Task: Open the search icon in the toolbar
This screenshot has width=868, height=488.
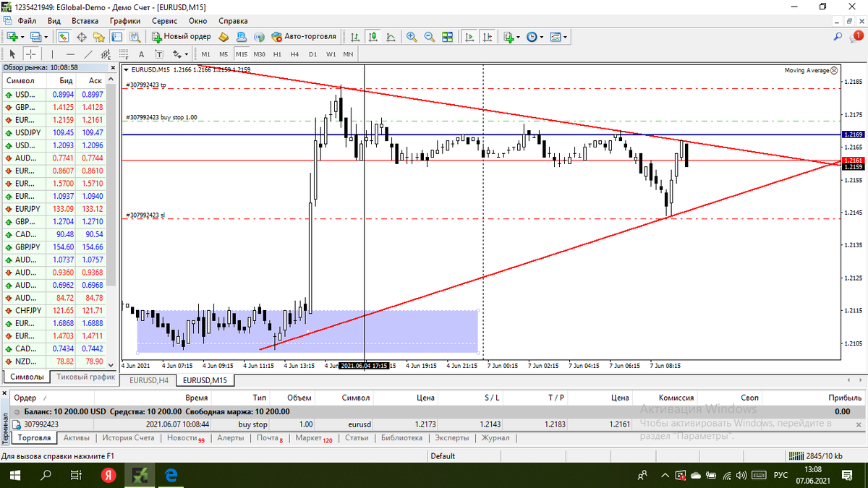Action: pyautogui.click(x=838, y=36)
